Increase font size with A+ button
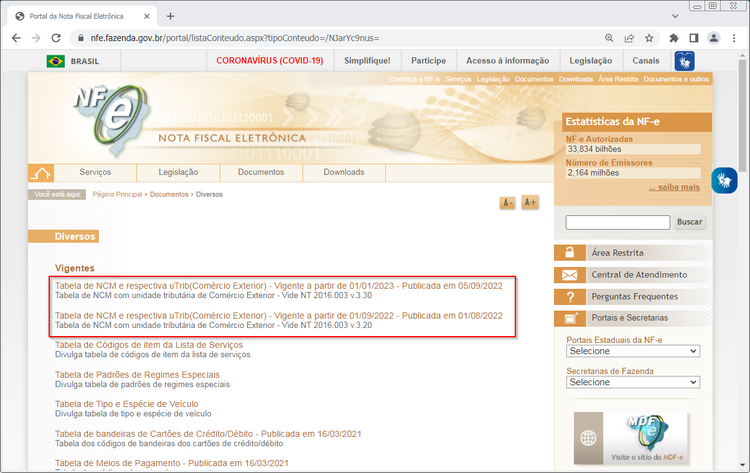750x473 pixels. [529, 202]
